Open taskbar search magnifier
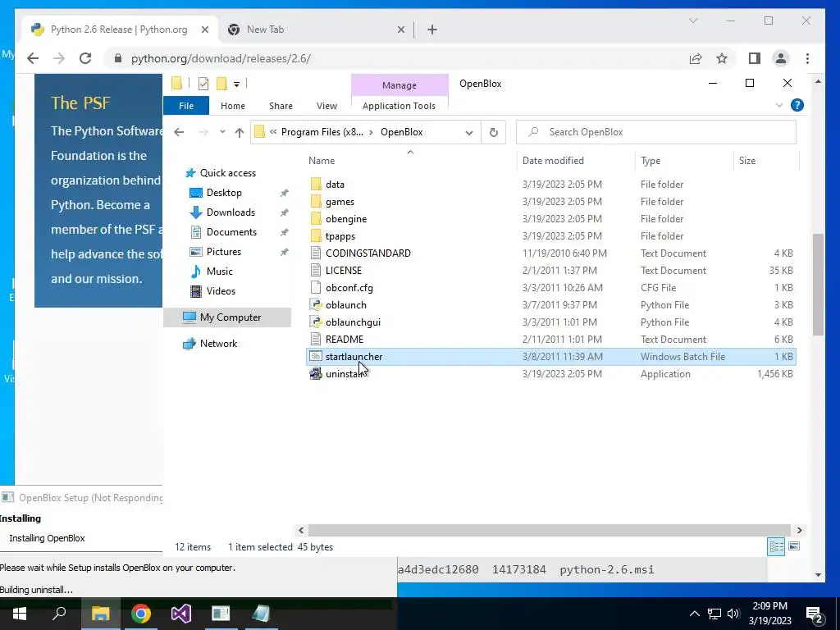The width and height of the screenshot is (840, 630). (59, 614)
